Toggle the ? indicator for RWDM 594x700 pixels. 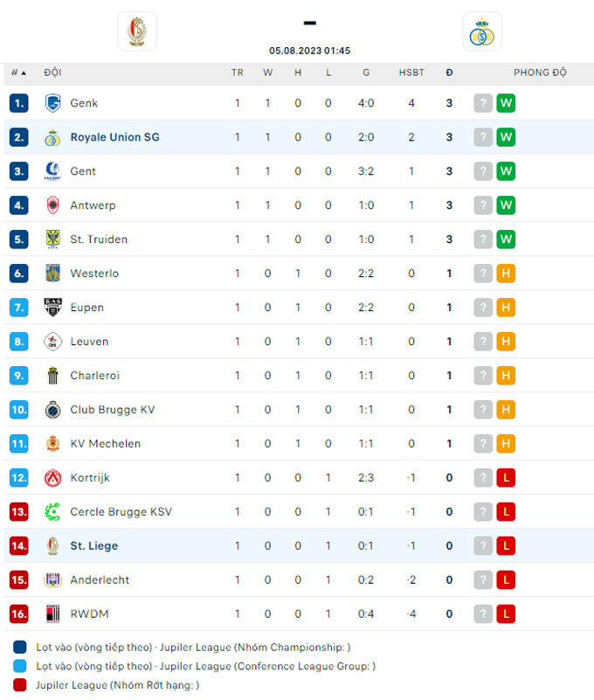tap(482, 613)
